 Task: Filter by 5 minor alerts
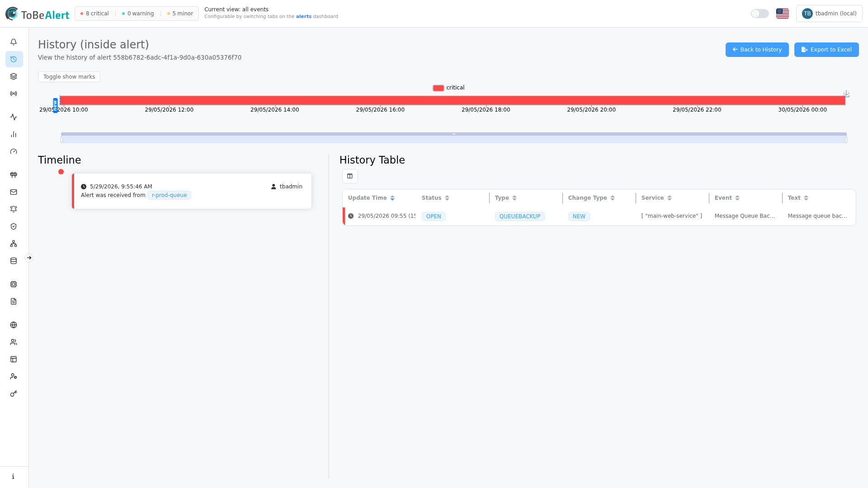(x=180, y=14)
